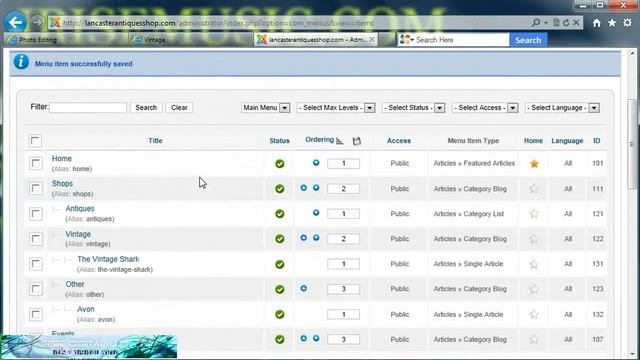
Task: Click the address bar search magnifier icon
Action: [x=536, y=23]
